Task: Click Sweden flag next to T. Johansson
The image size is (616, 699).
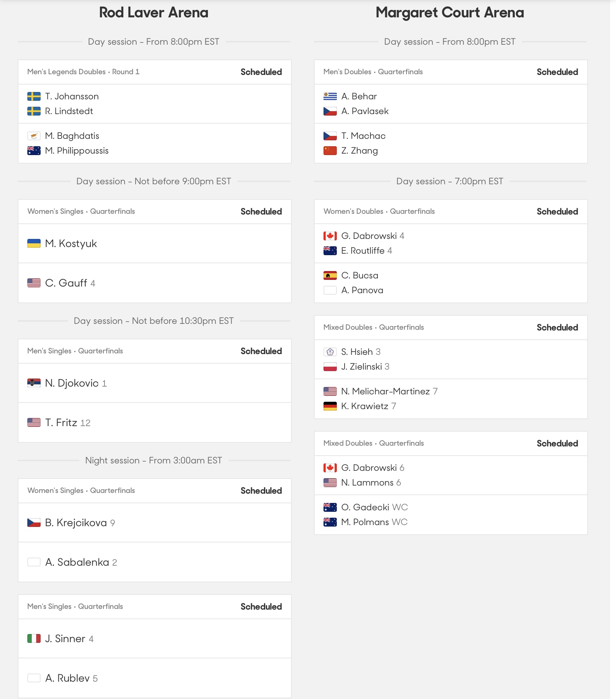Action: coord(34,96)
